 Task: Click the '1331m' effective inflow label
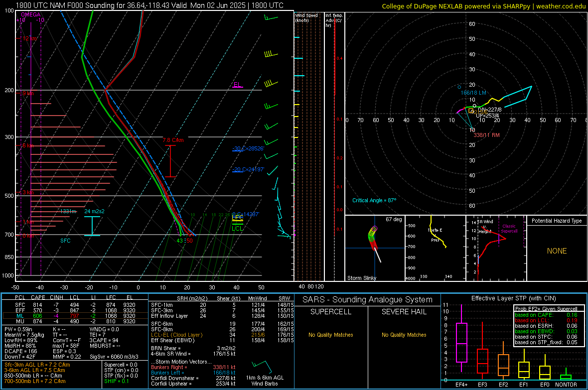[68, 212]
